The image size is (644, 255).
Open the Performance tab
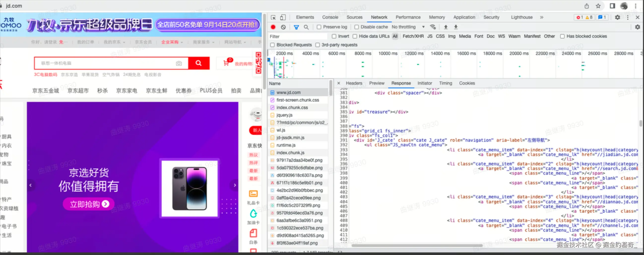pyautogui.click(x=408, y=17)
